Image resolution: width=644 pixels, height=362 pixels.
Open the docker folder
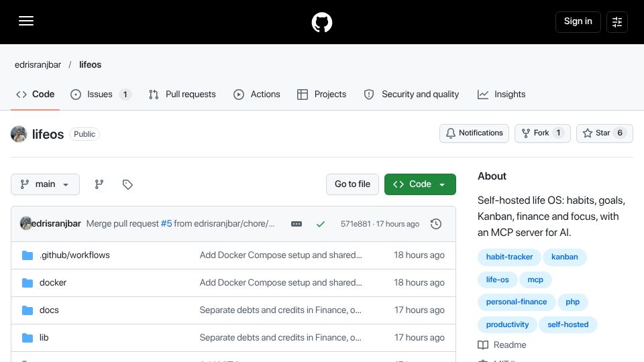(53, 283)
